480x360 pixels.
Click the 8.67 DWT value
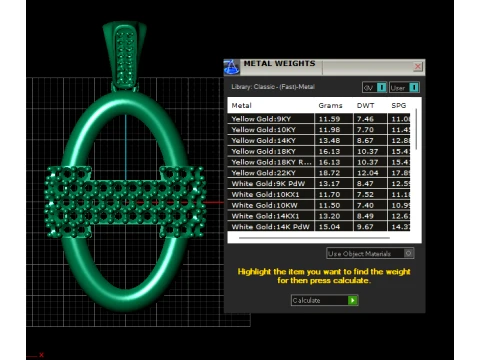(x=365, y=140)
